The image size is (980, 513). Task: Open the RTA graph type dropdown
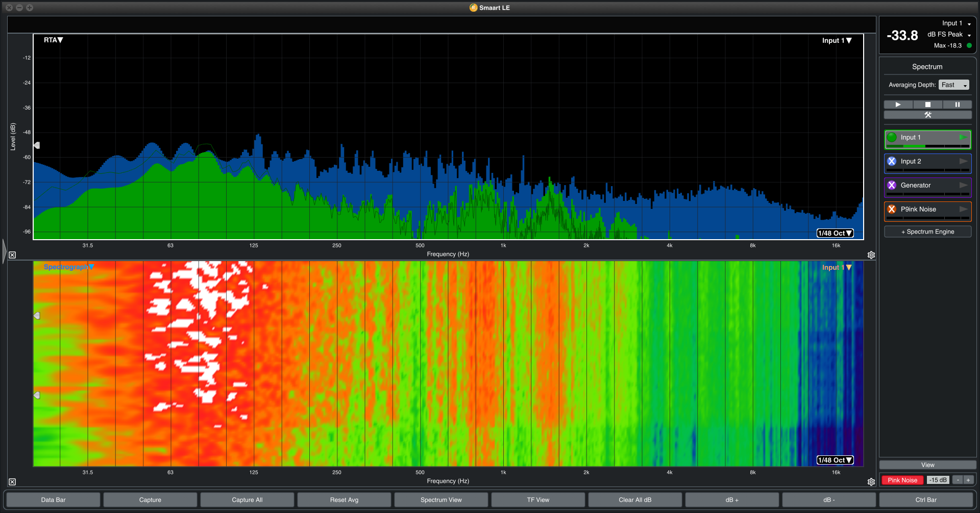(x=53, y=40)
